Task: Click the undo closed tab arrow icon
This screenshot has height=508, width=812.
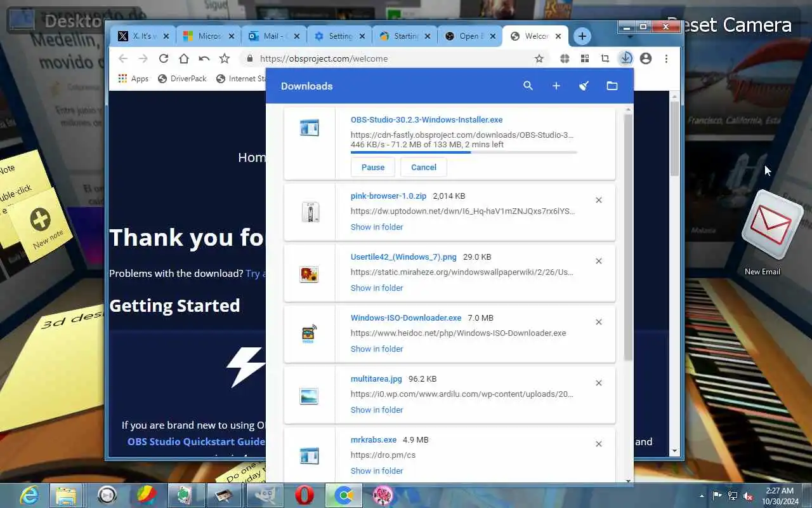Action: point(204,58)
